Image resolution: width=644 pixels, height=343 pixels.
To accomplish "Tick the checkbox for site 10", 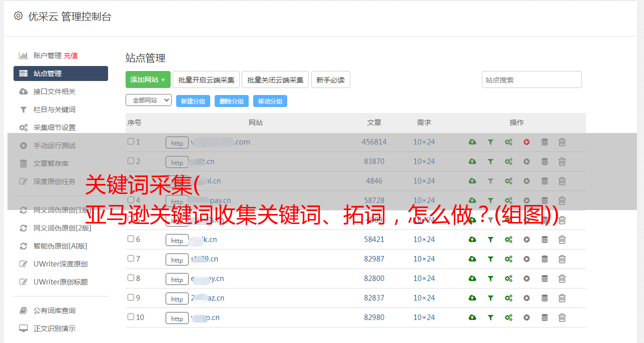I will point(131,317).
